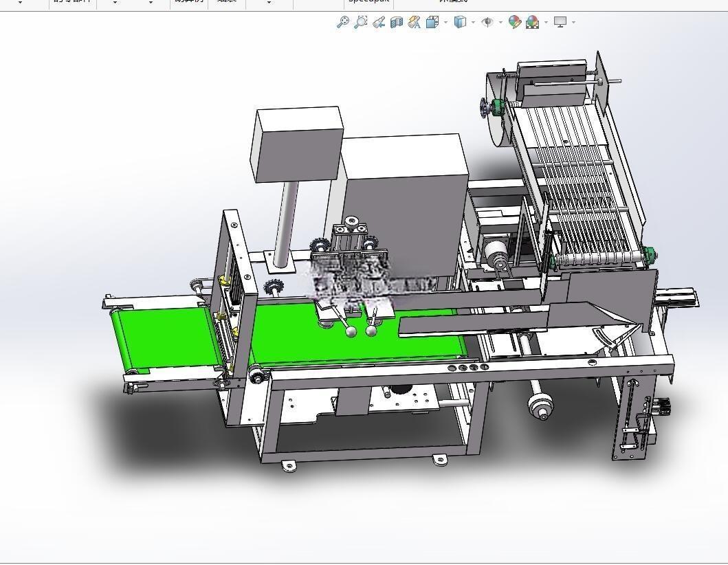The image size is (728, 565).
Task: Click the Display Style shaded cube icon
Action: [460, 22]
